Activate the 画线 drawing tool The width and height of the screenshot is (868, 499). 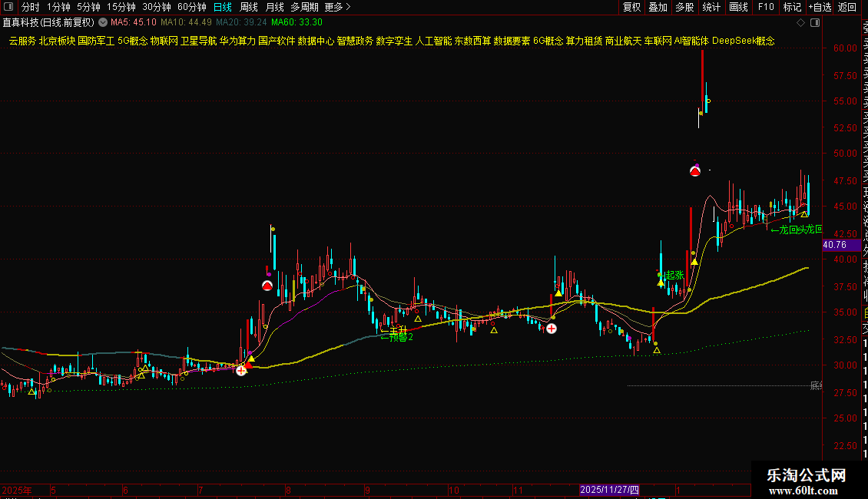click(738, 7)
